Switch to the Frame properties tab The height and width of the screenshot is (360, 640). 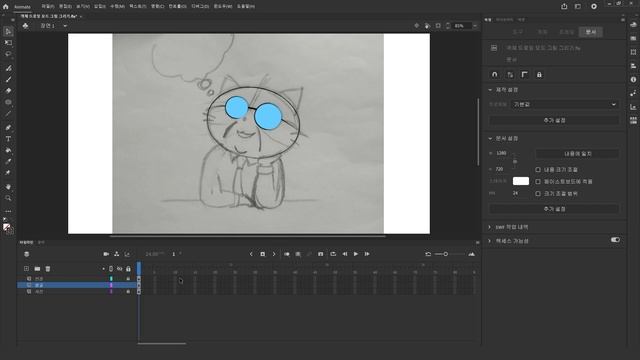point(567,32)
